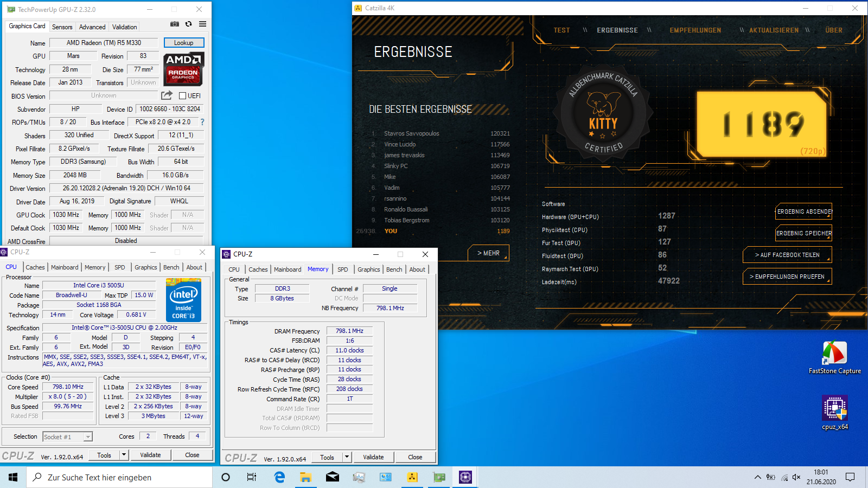
Task: Switch to GPU-Z Sensors tab
Action: pyautogui.click(x=62, y=27)
